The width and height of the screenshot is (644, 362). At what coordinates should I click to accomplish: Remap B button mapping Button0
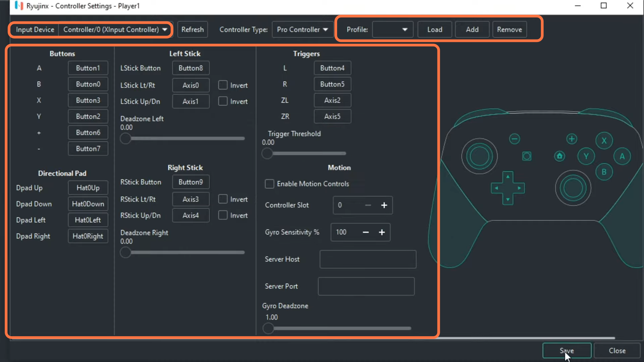point(88,84)
